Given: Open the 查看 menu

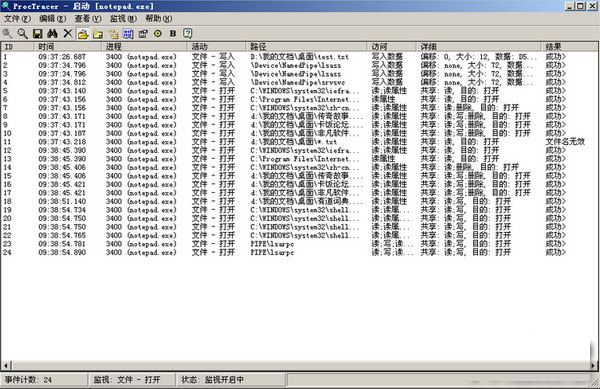Looking at the screenshot, I should click(88, 18).
